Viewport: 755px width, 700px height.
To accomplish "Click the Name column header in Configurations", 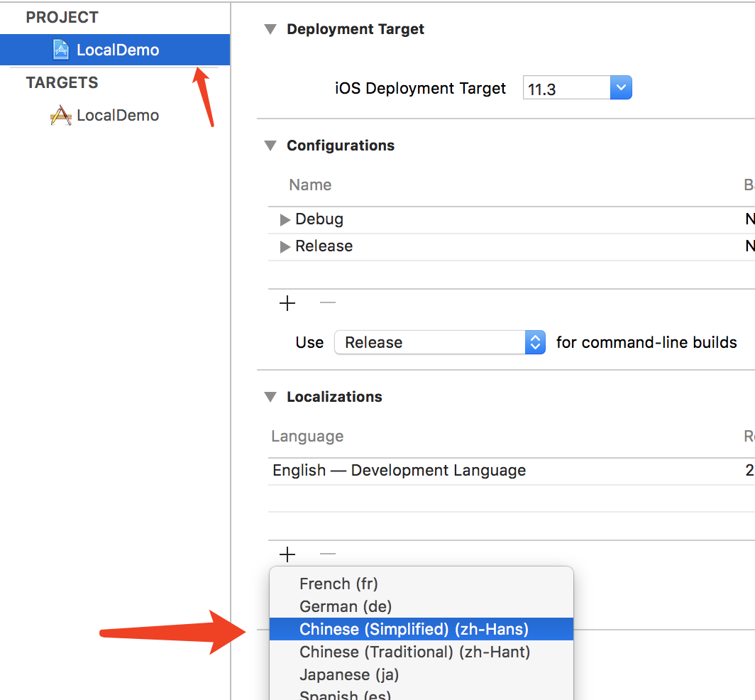I will pyautogui.click(x=310, y=185).
